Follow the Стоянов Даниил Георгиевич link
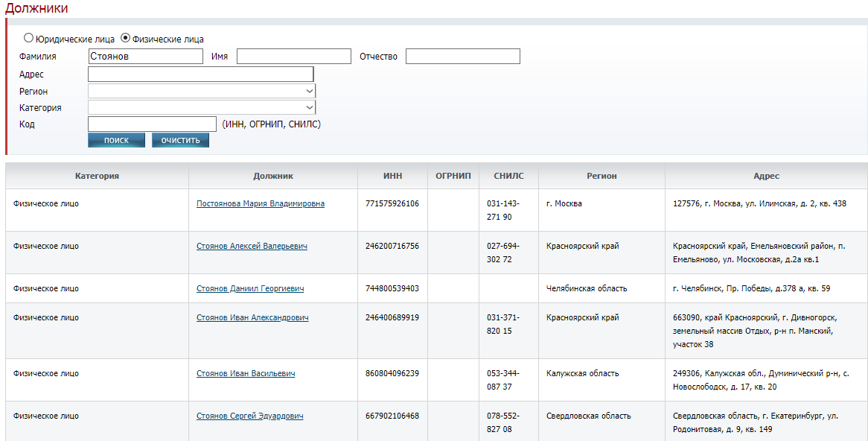 point(249,288)
